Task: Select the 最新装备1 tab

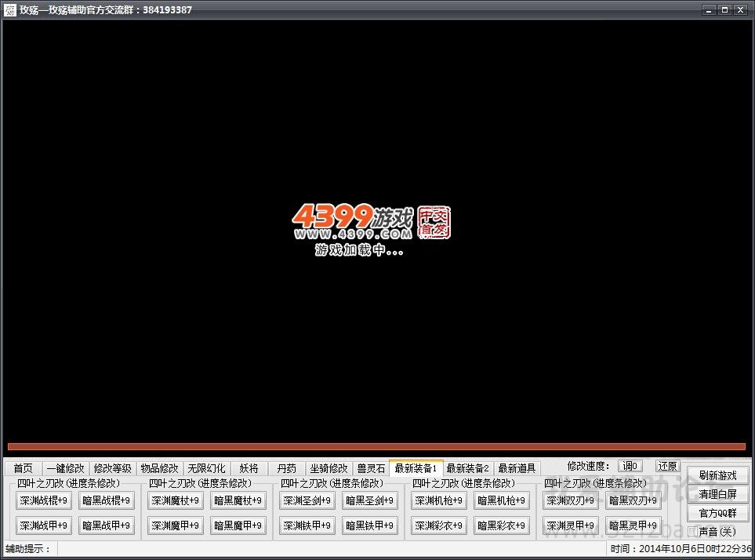Action: [416, 467]
